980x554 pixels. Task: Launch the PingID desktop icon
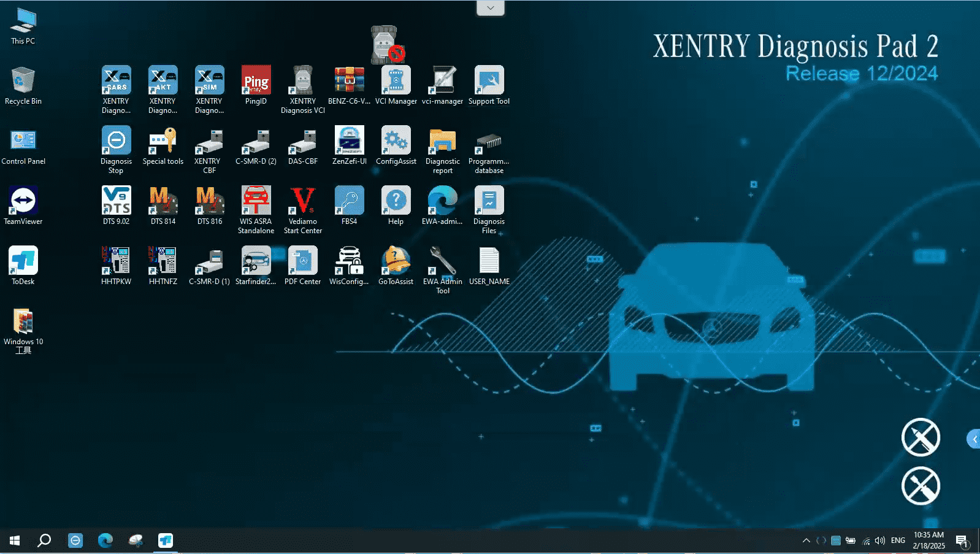tap(256, 82)
